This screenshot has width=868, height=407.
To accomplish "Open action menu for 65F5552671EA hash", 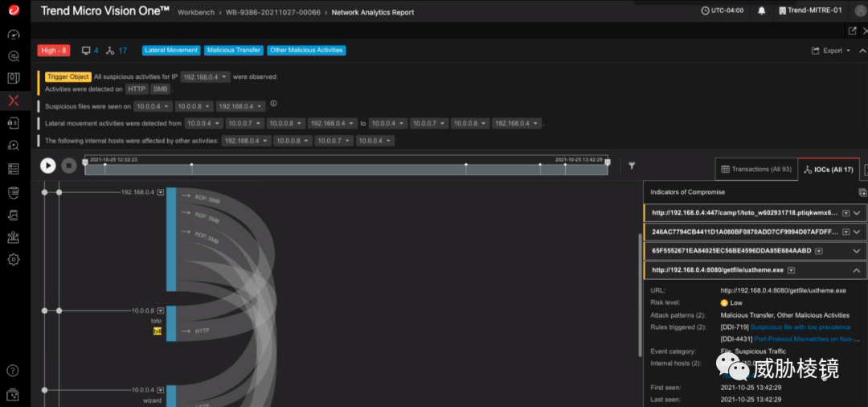I will pos(818,251).
